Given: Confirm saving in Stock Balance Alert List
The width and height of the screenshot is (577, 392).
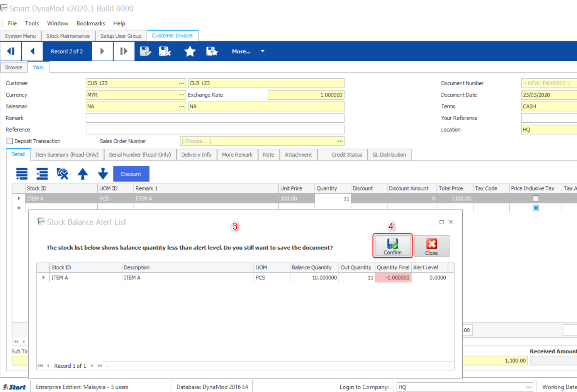Looking at the screenshot, I should 392,246.
